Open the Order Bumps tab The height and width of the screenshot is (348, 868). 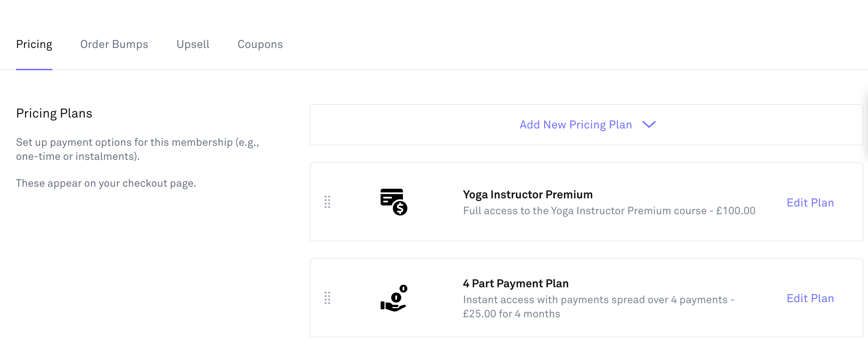click(114, 44)
